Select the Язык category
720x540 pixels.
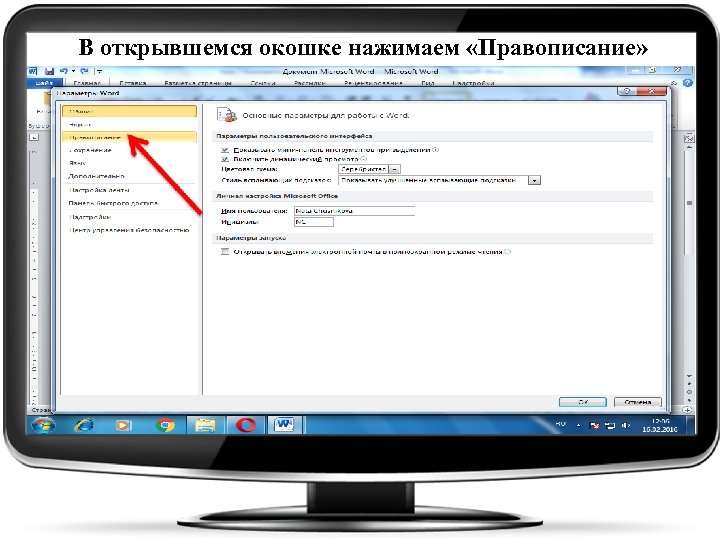point(129,163)
